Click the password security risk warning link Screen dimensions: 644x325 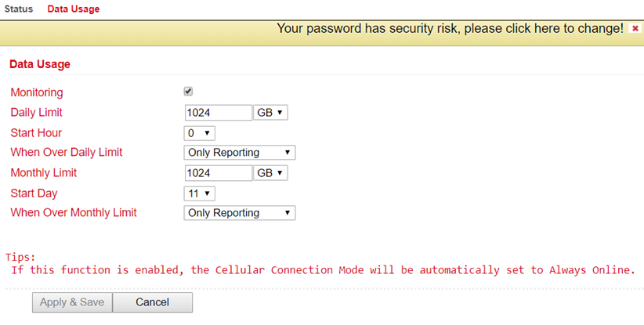[450, 28]
